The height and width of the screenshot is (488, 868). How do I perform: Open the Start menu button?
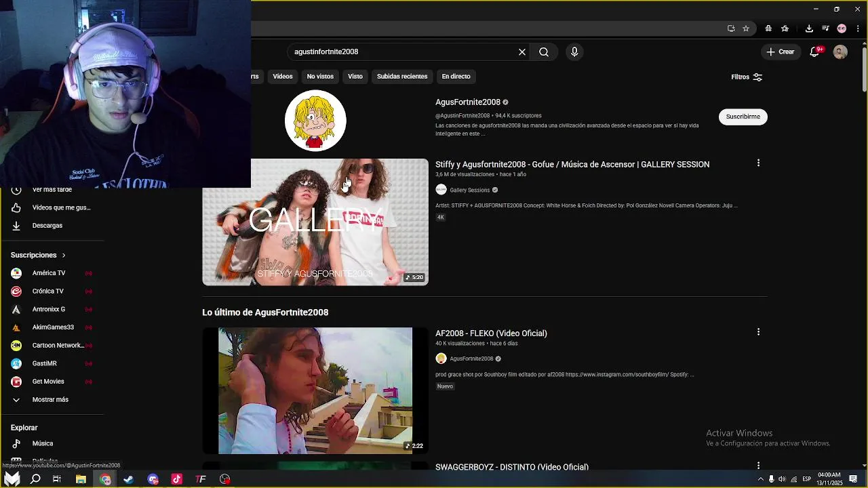pyautogui.click(x=12, y=479)
